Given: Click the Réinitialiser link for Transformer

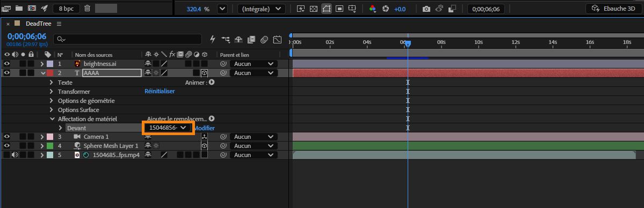Looking at the screenshot, I should pos(160,91).
